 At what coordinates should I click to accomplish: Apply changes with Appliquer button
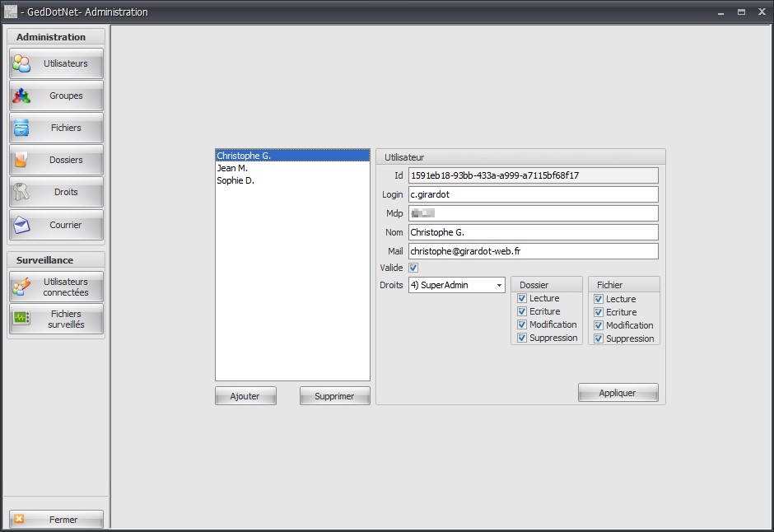tap(618, 393)
